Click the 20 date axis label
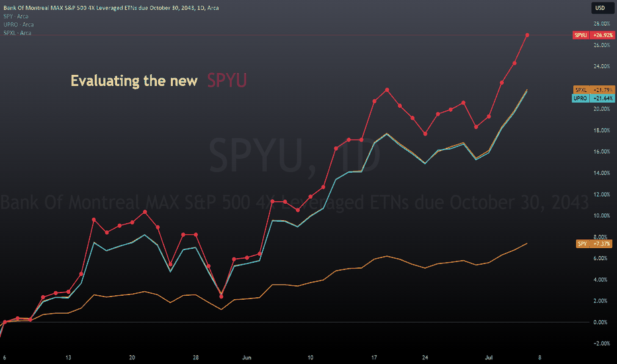The image size is (617, 364). [x=132, y=357]
